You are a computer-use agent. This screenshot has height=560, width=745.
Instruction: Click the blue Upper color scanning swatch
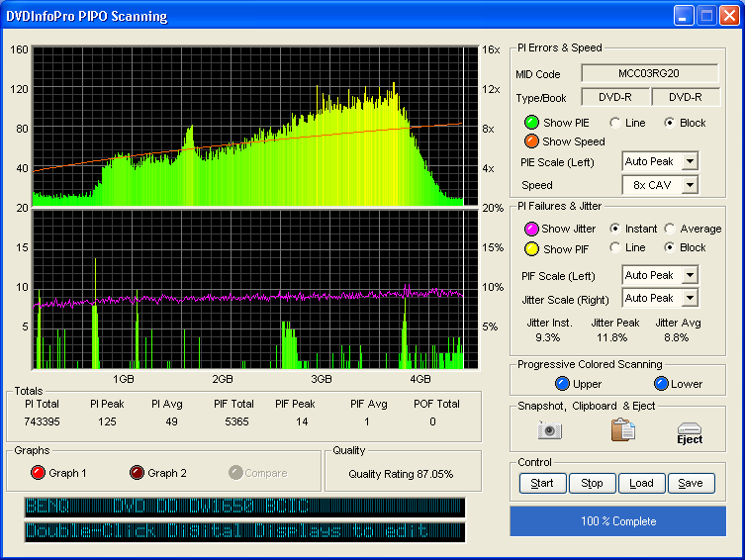pos(563,384)
